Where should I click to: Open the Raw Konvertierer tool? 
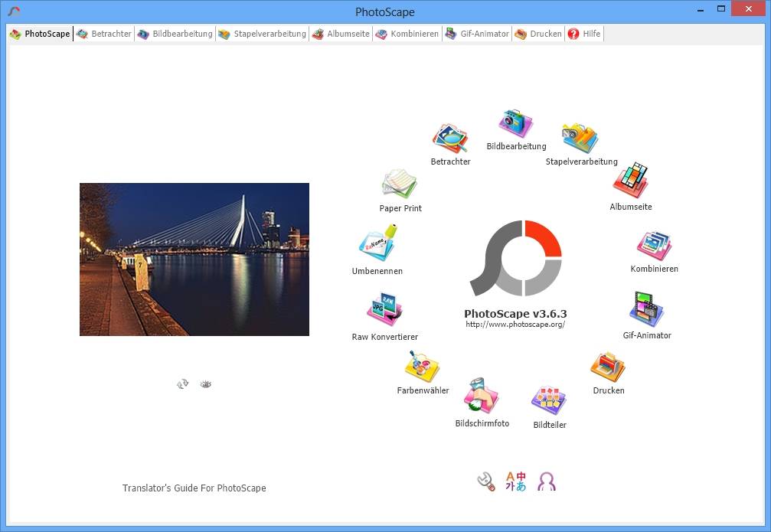(x=384, y=311)
